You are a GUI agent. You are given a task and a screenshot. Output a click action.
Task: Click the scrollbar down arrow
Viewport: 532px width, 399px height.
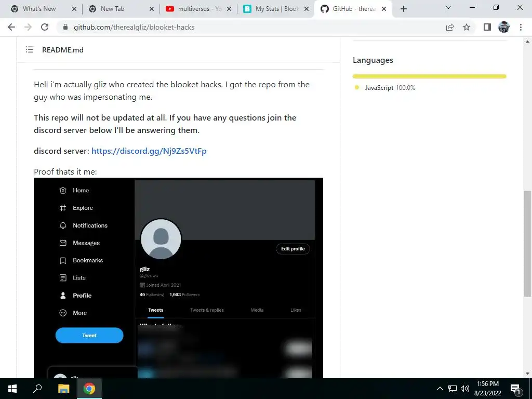tap(527, 374)
